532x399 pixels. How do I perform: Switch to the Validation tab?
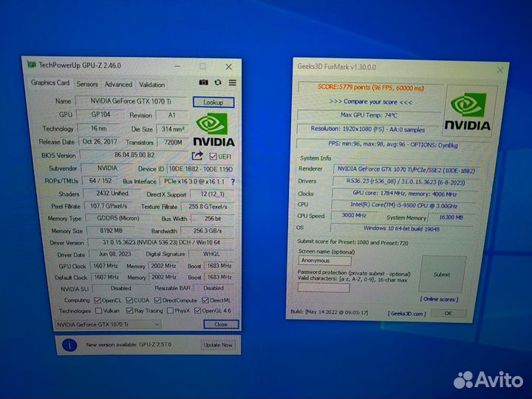click(151, 84)
